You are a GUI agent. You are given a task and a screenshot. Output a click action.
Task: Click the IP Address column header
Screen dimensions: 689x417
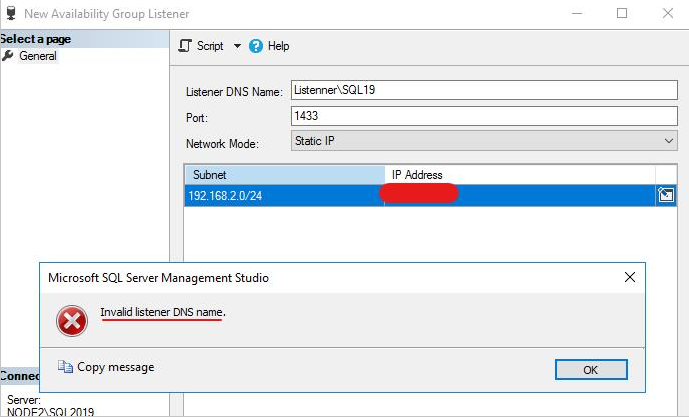click(520, 175)
